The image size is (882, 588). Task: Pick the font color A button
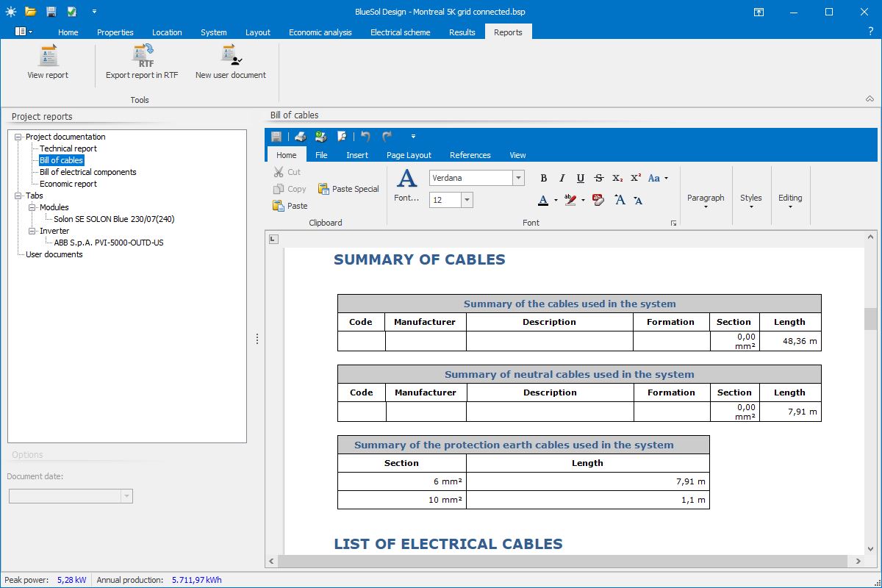[543, 200]
